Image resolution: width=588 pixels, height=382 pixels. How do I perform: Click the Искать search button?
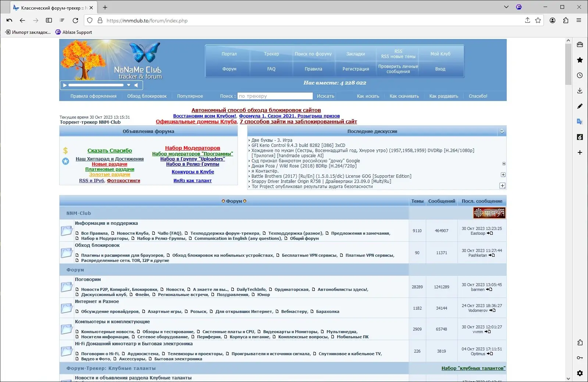coord(325,96)
